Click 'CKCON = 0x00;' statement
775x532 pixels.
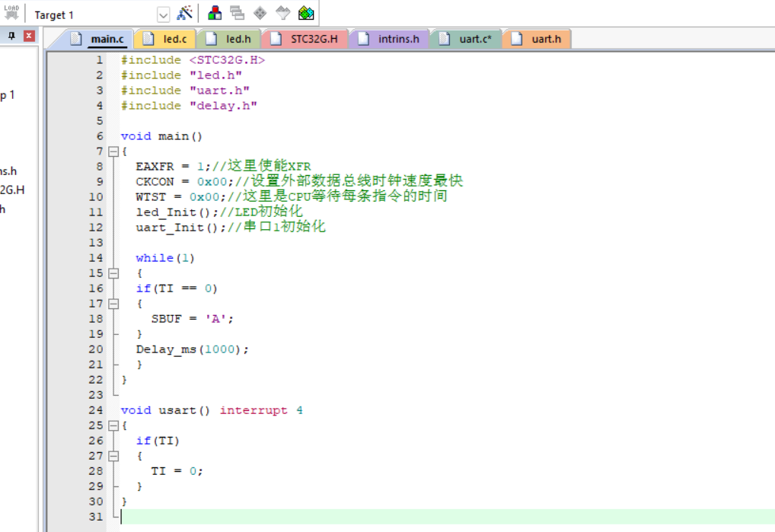point(185,182)
